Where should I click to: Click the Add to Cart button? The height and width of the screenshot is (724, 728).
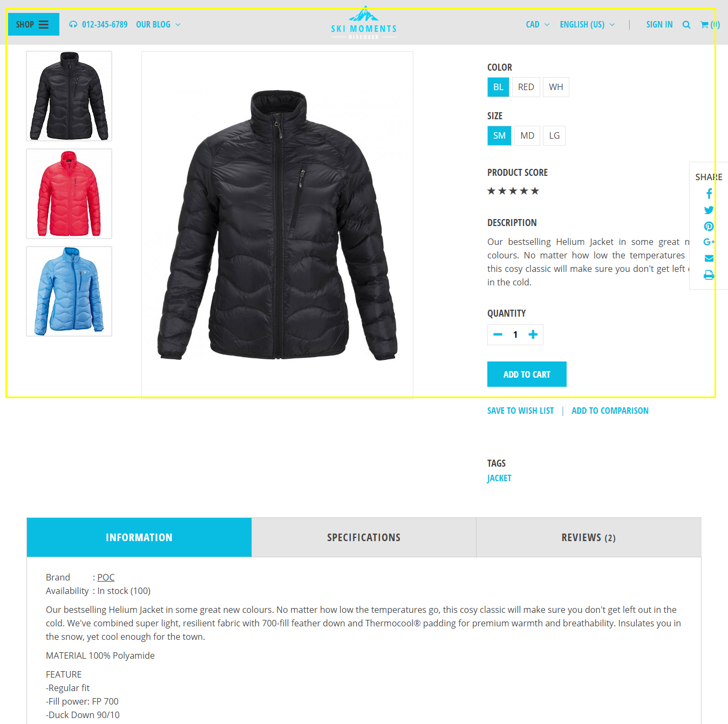click(527, 374)
